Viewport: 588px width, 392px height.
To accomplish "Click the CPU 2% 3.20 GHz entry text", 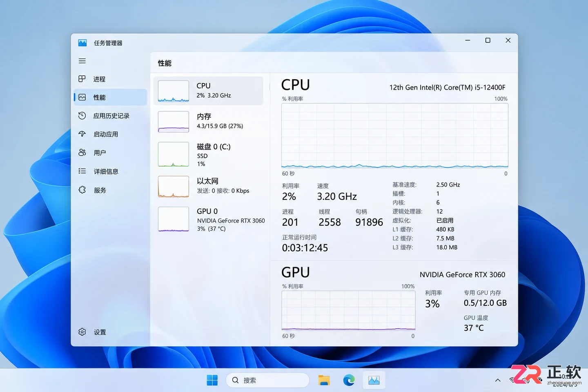I will tap(214, 91).
